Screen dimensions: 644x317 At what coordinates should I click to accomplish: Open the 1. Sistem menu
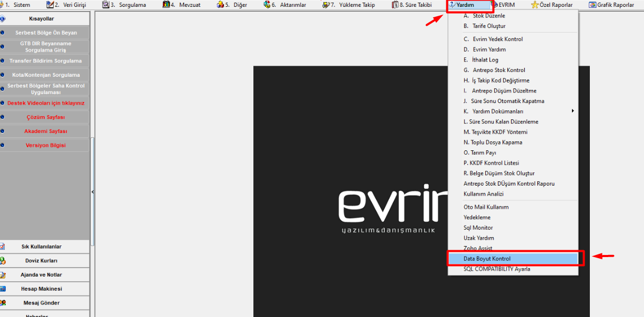point(16,5)
